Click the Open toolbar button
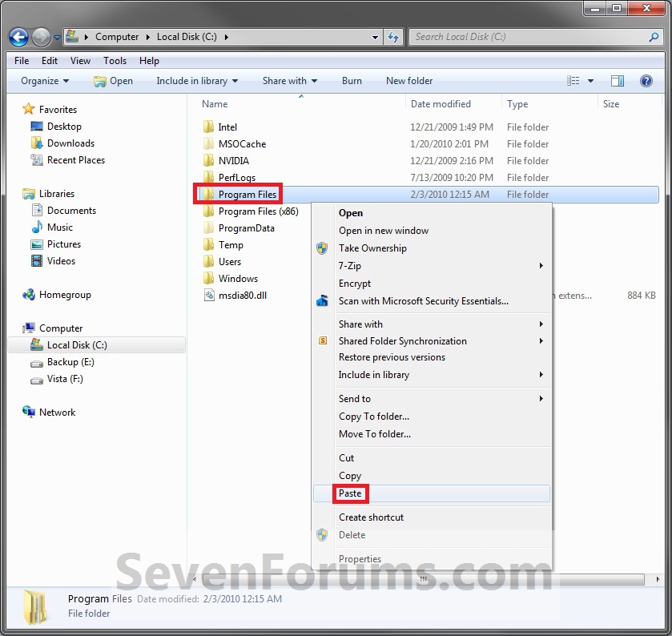Viewport: 672px width, 636px height. [113, 81]
